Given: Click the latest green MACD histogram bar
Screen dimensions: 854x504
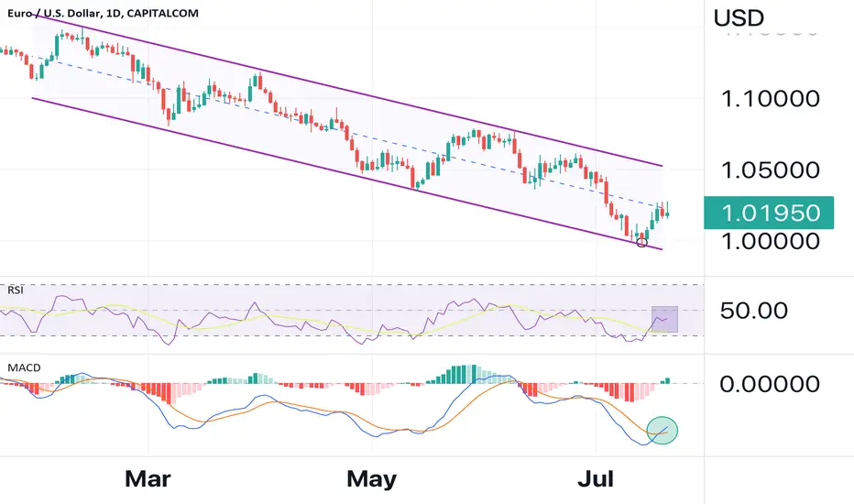Looking at the screenshot, I should [x=668, y=380].
